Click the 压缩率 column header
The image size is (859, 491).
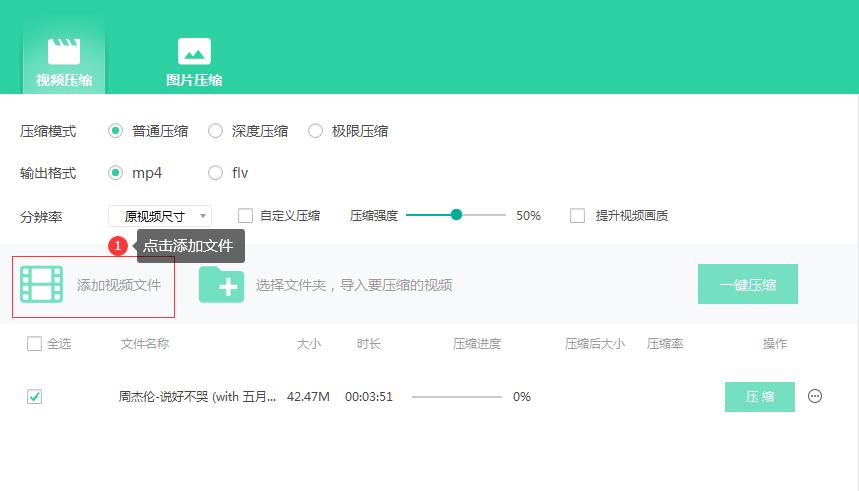(x=665, y=344)
